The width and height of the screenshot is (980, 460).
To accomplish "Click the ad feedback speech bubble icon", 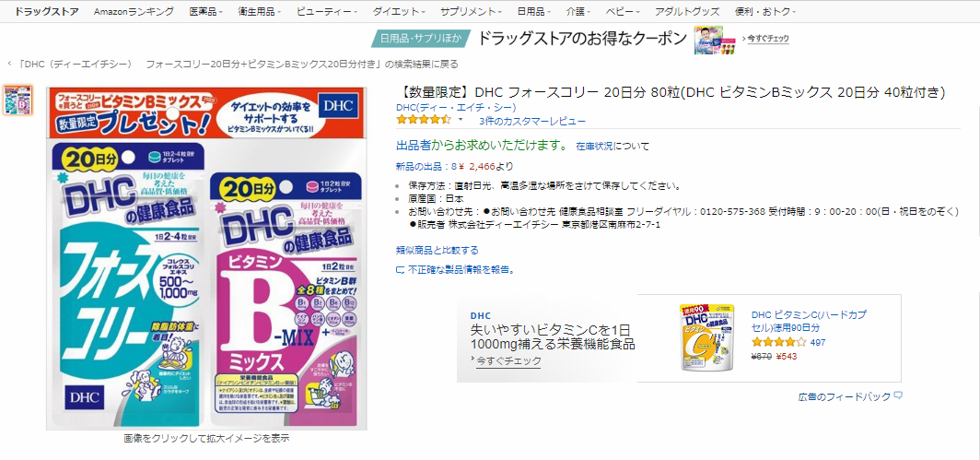I will 898,396.
